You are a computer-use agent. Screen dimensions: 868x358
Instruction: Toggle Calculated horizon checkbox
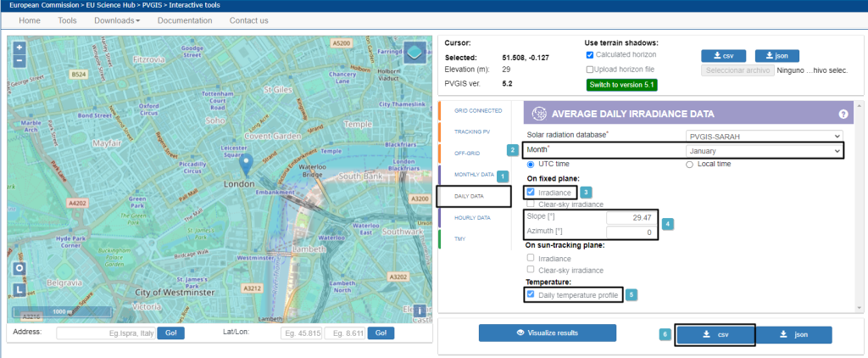coord(590,55)
